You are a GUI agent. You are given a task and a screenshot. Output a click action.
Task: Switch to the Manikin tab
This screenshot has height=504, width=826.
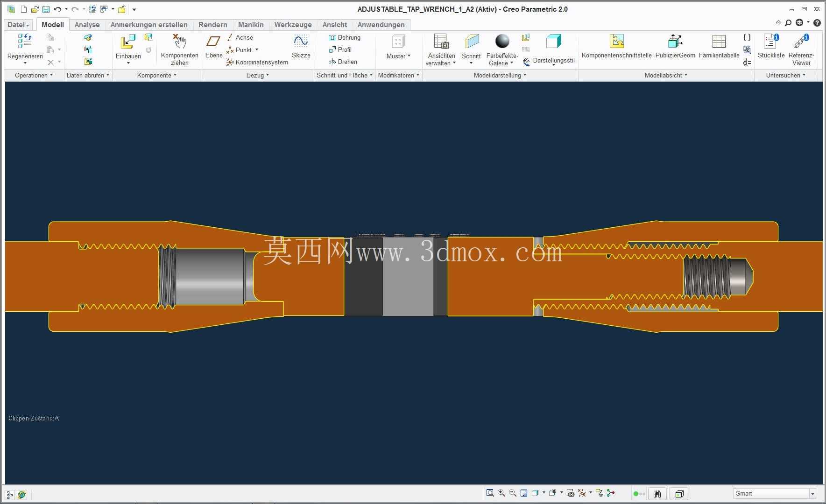click(x=251, y=25)
